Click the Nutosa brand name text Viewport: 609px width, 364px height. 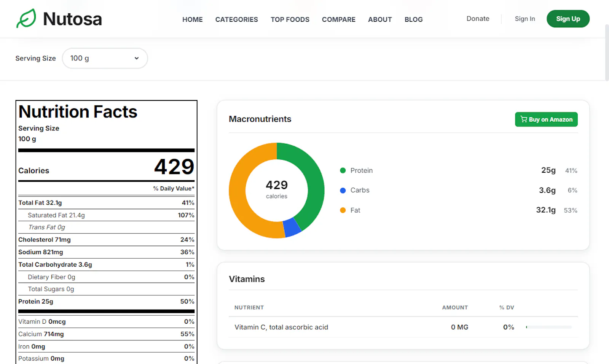pos(72,19)
